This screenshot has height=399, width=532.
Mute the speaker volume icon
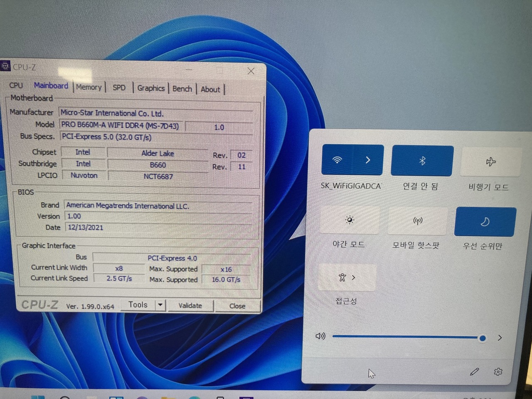coord(320,336)
